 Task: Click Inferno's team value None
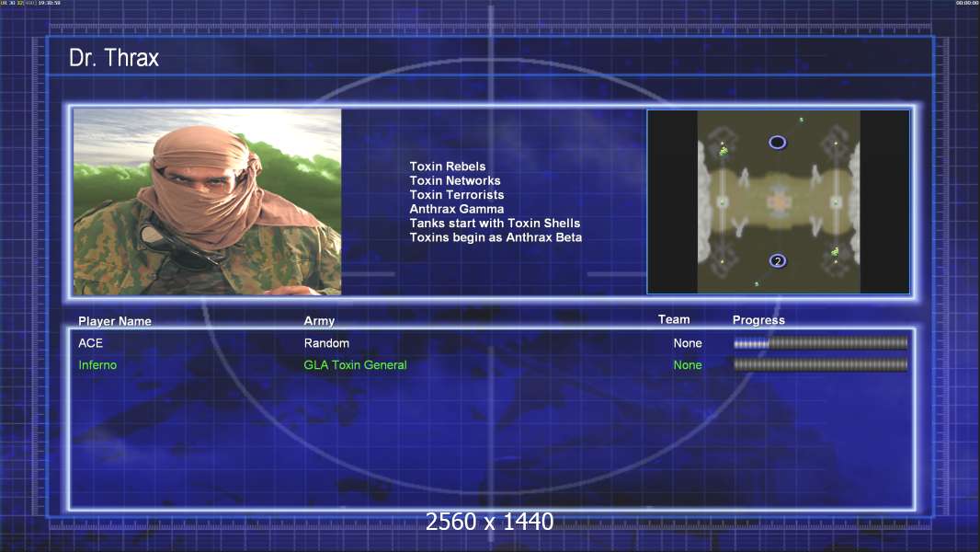tap(688, 365)
